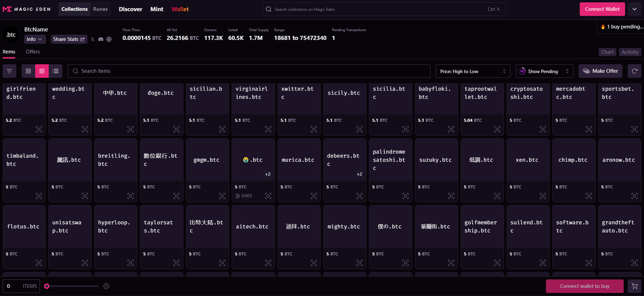Toggle Runes mode in header
The image size is (644, 296).
[100, 9]
